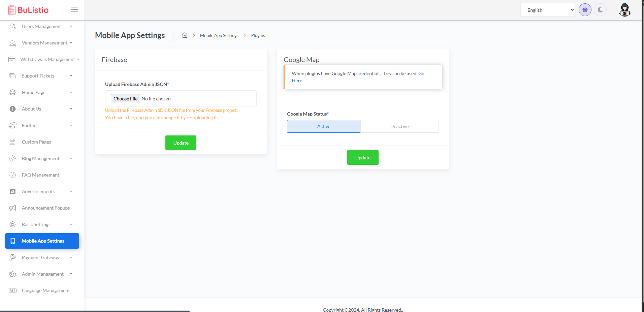The width and height of the screenshot is (644, 312).
Task: Click the Google Map card heading
Action: pos(301,60)
